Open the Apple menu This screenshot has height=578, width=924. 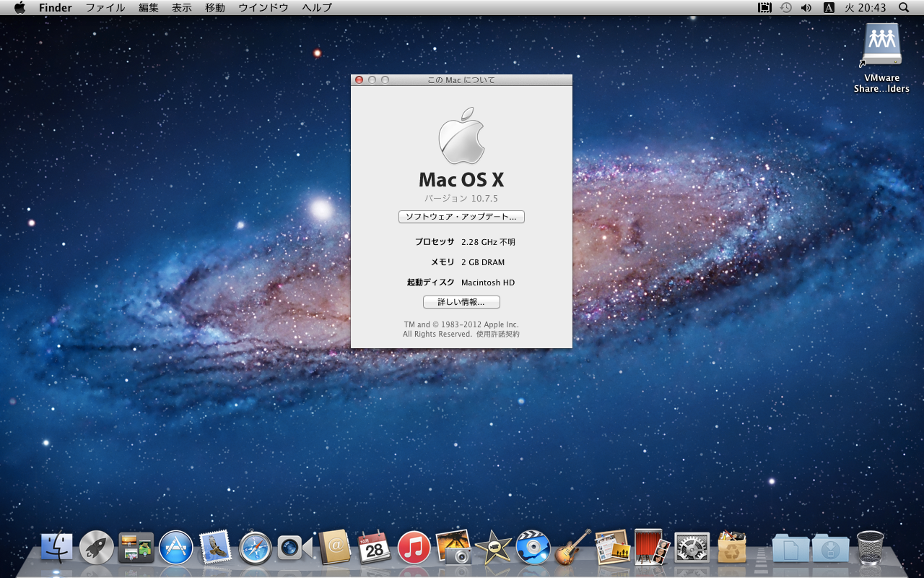pos(19,8)
